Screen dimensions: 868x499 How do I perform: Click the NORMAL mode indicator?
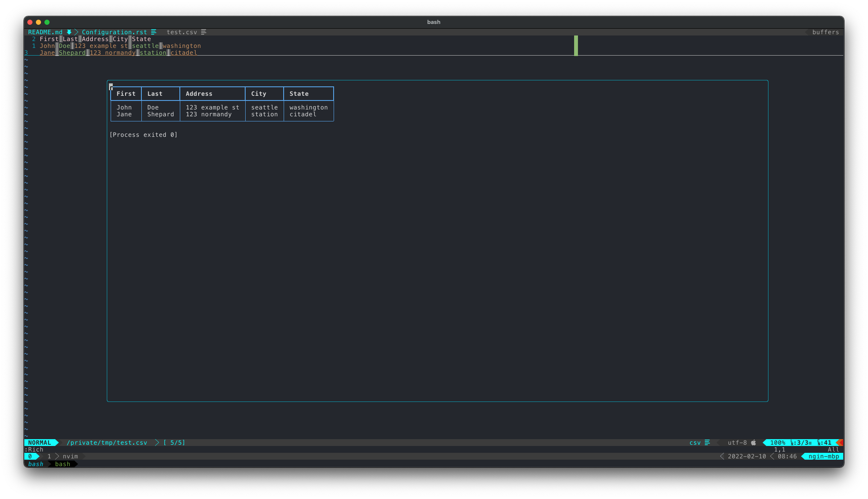click(x=40, y=443)
